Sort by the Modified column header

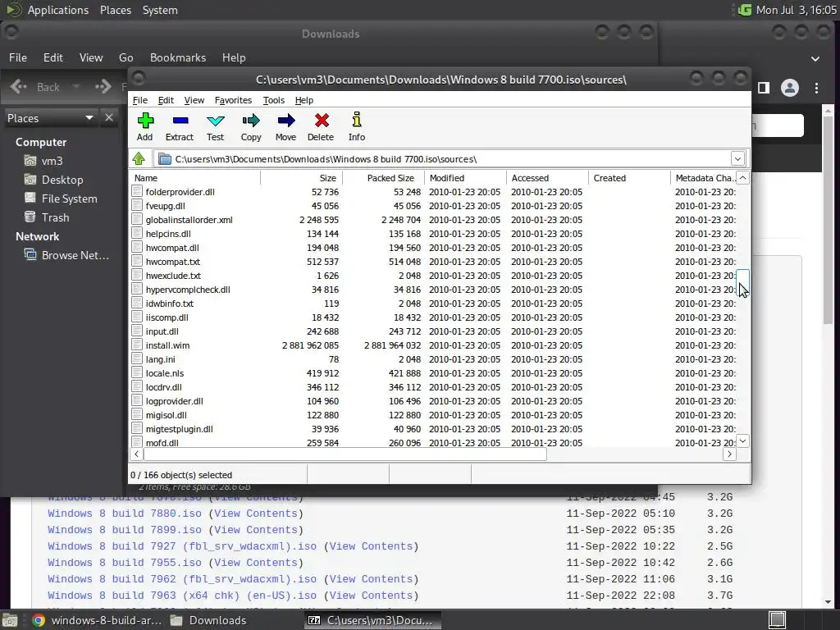coord(466,178)
